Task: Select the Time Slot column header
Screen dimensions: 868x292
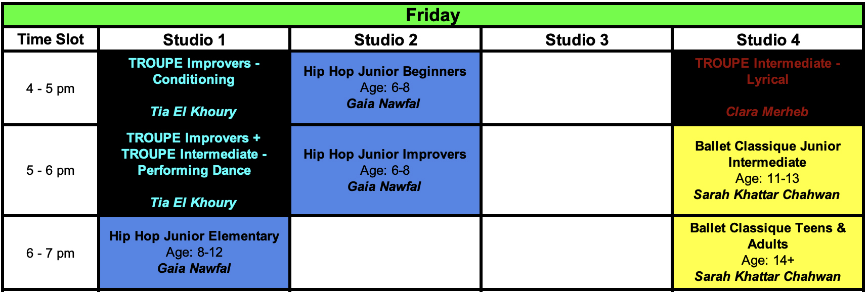Action: tap(51, 39)
